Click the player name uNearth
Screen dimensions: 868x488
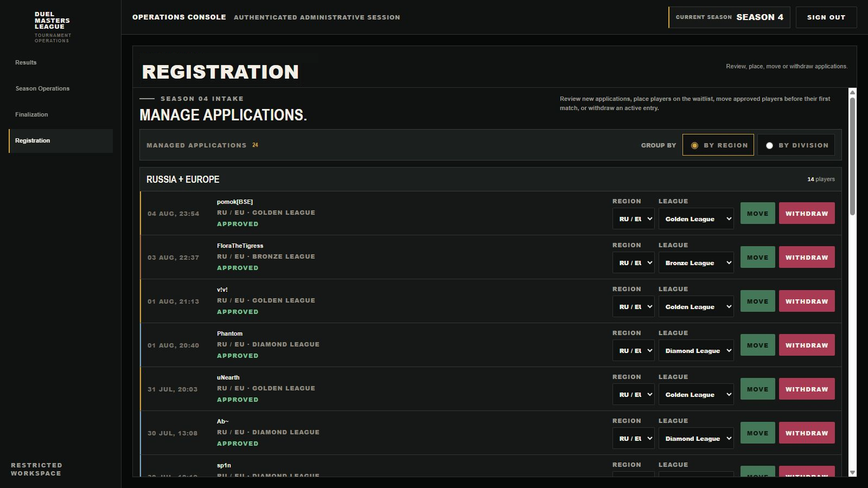coord(228,377)
